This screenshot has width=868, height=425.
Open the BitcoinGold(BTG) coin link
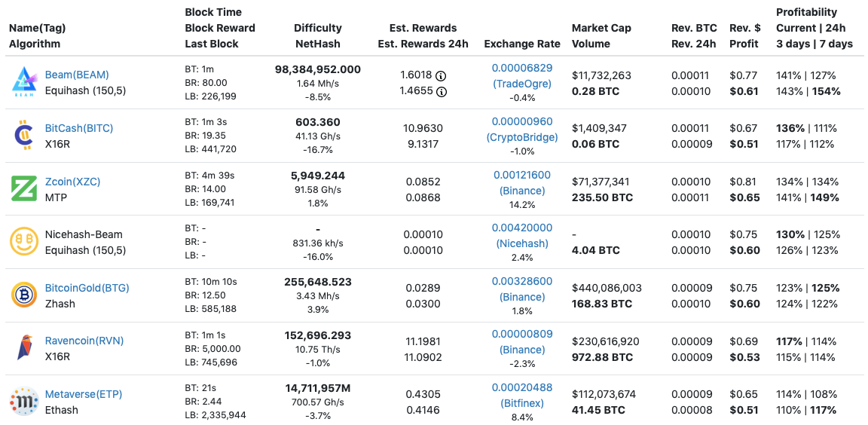(87, 288)
